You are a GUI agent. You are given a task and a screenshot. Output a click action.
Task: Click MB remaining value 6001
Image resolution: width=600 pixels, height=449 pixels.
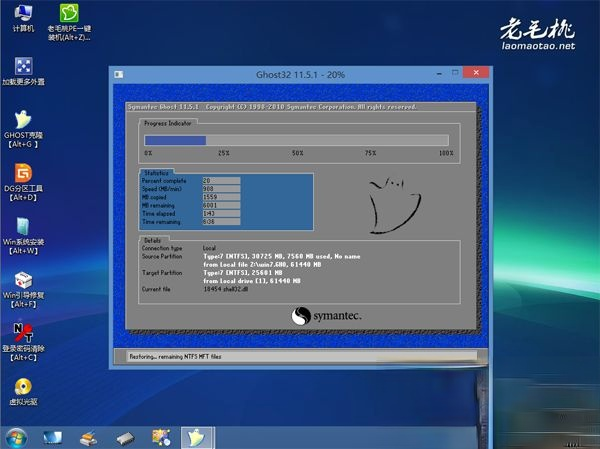pos(221,205)
